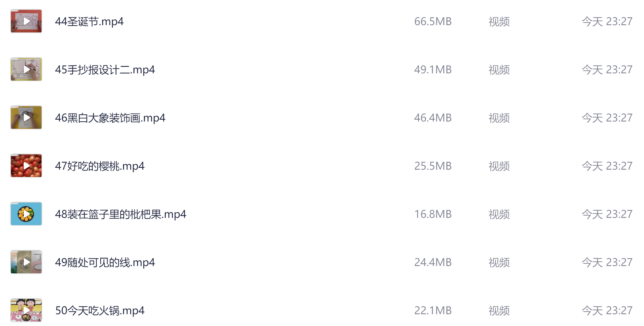This screenshot has width=644, height=326.
Task: Open the 46黑白大象装饰画 video thumbnail
Action: point(26,117)
